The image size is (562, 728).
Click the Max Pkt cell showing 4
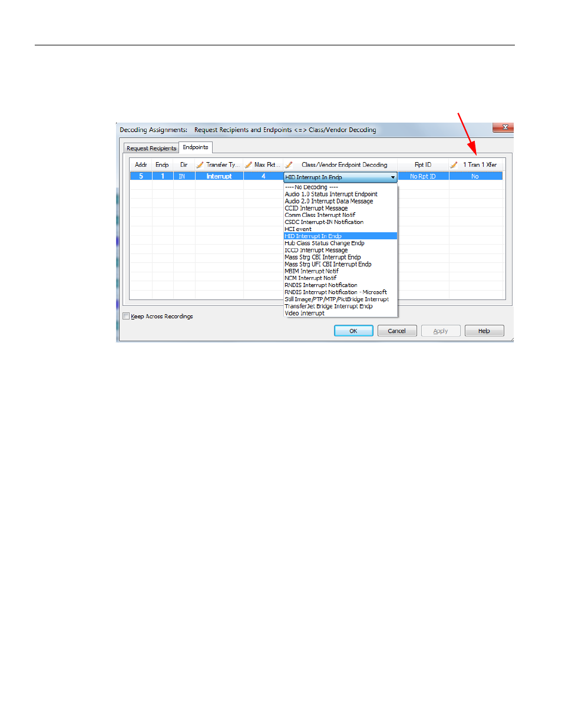[x=263, y=176]
